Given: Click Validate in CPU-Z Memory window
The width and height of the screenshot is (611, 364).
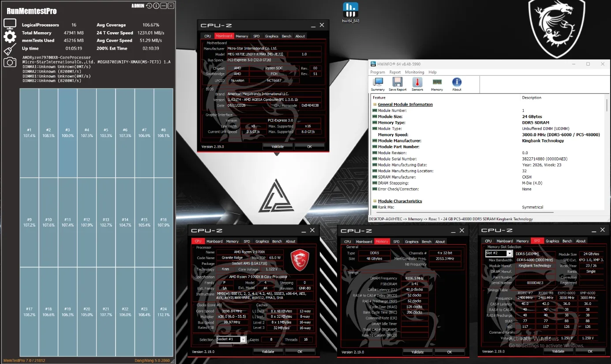Looking at the screenshot, I should point(418,352).
